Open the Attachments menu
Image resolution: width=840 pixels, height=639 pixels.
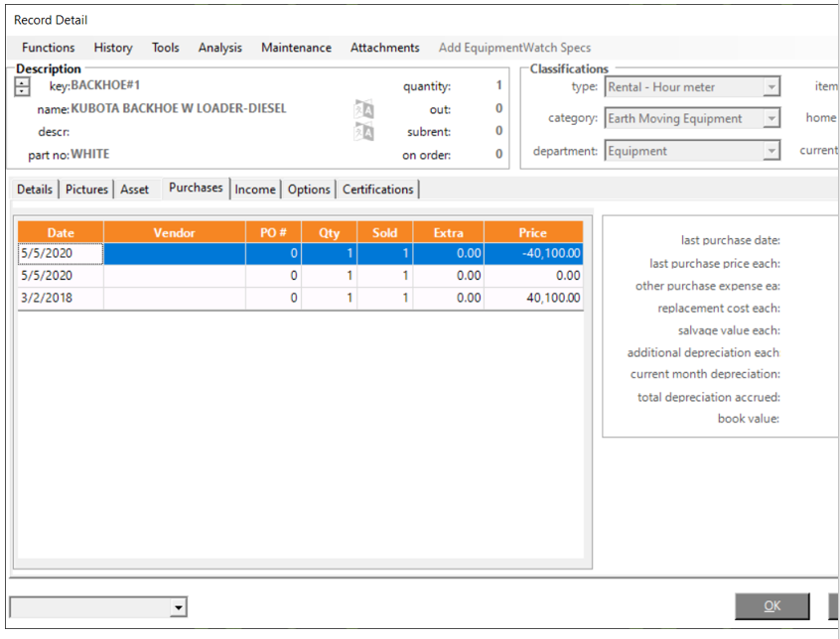coord(384,48)
